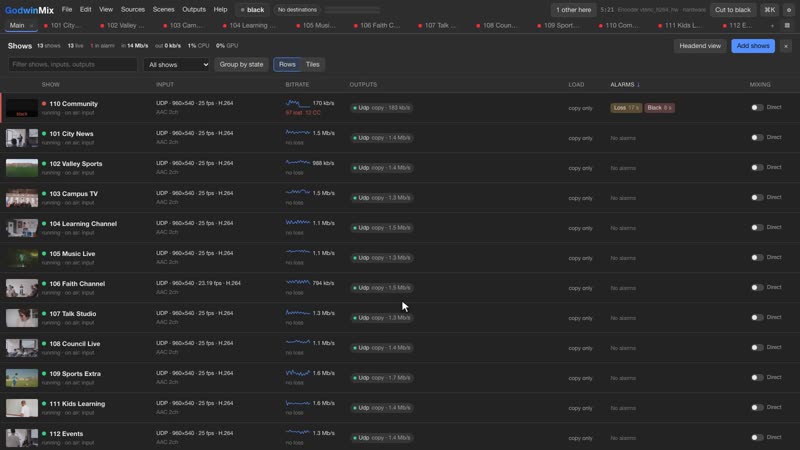Screen dimensions: 800x450
Task: Select the 106 Faith Channel show name
Action: [x=77, y=284]
